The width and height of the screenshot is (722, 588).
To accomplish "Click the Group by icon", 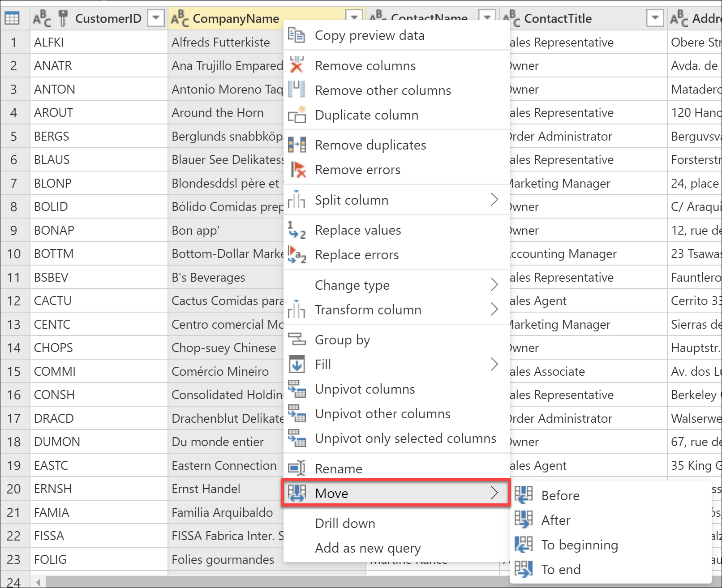I will pos(297,339).
